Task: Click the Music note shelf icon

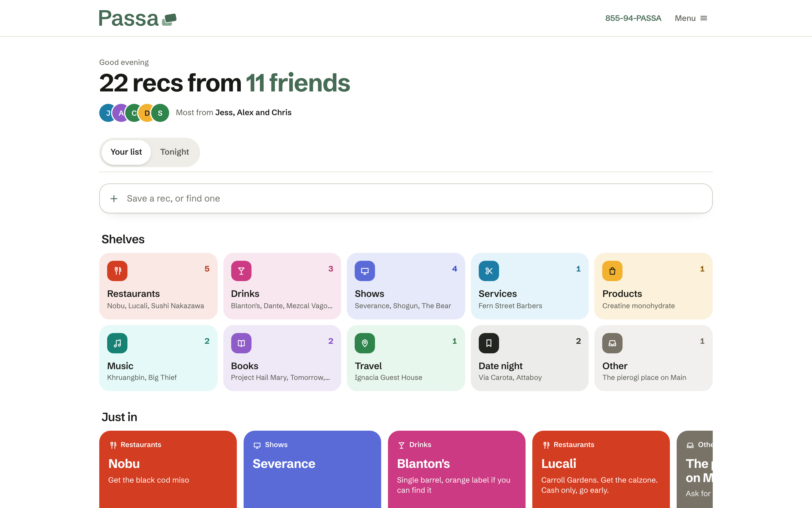Action: point(117,343)
